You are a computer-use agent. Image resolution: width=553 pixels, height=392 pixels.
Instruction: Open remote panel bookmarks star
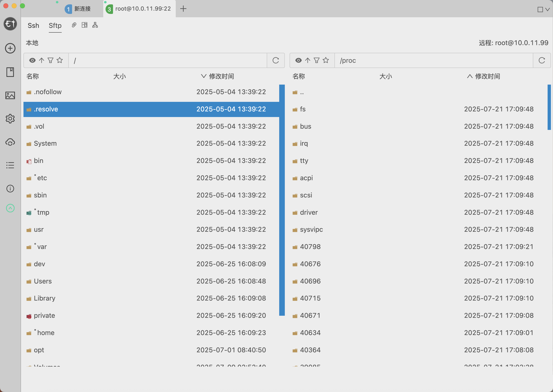[x=326, y=60]
